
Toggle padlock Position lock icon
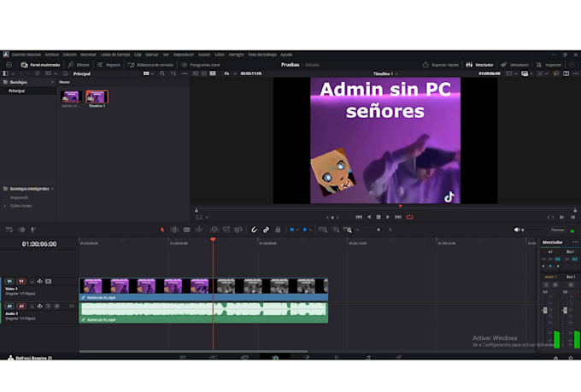(278, 230)
